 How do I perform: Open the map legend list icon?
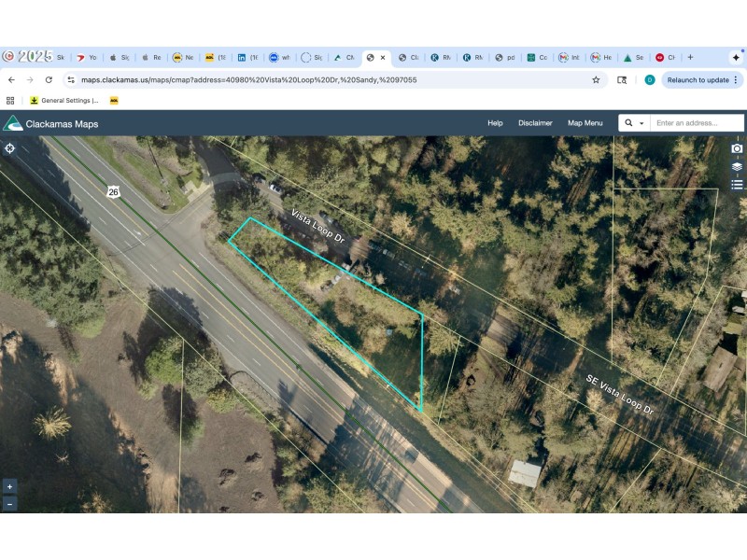click(737, 184)
